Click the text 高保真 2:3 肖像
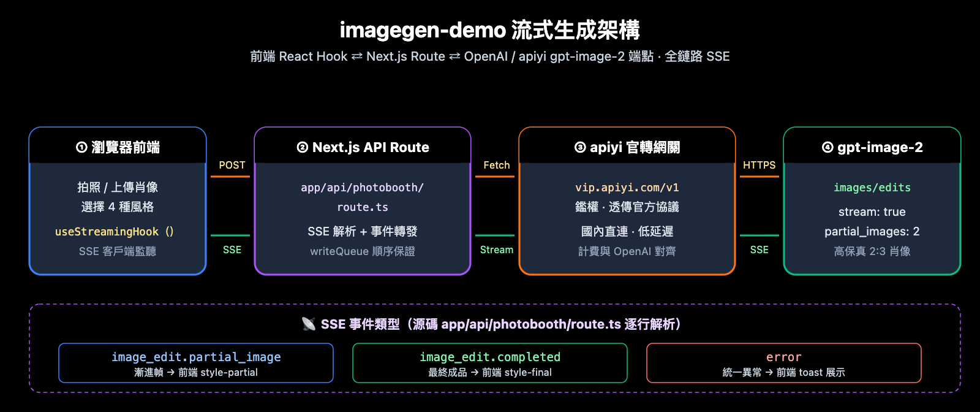This screenshot has height=412, width=980. (872, 251)
